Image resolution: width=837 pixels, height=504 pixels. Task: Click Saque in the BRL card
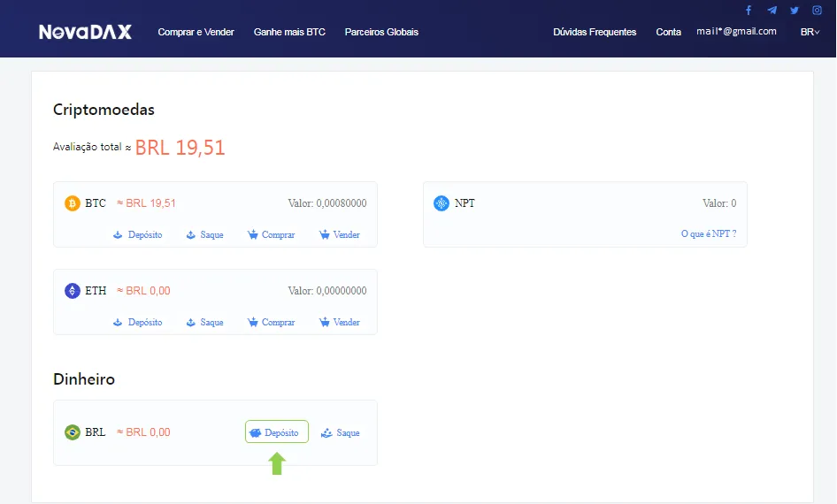[340, 432]
